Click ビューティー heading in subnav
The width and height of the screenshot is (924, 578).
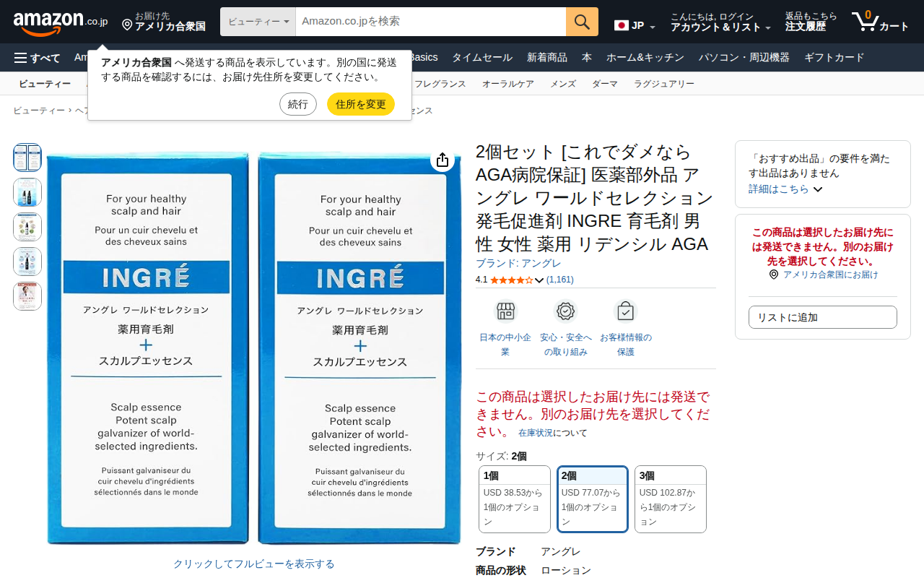(45, 84)
